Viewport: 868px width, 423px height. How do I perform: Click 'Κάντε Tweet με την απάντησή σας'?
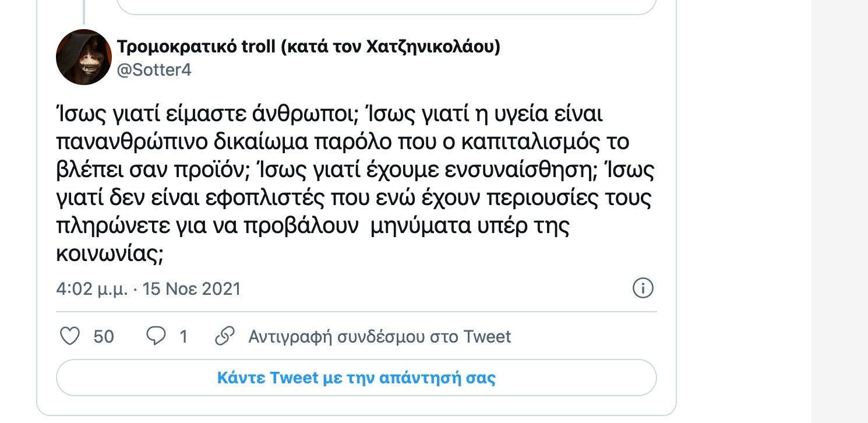click(x=357, y=378)
